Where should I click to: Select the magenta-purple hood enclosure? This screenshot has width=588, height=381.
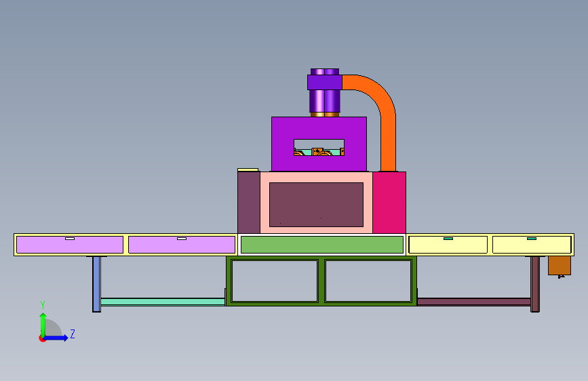pyautogui.click(x=319, y=127)
